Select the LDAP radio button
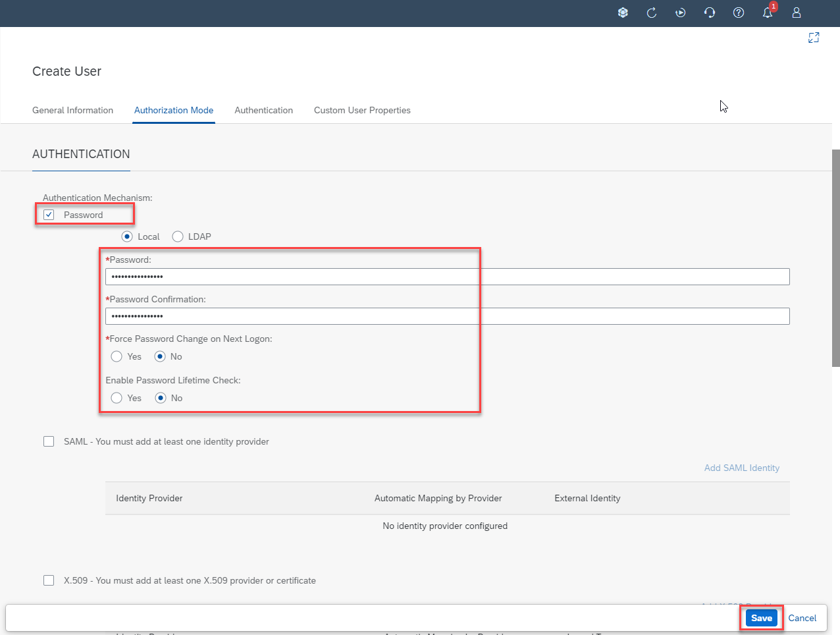The width and height of the screenshot is (840, 635). (x=178, y=236)
